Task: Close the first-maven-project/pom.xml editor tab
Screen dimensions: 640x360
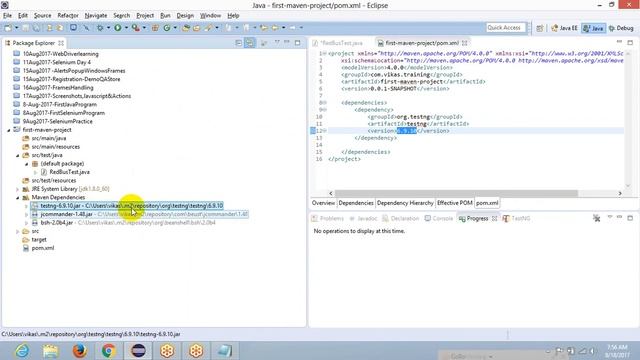Action: pyautogui.click(x=464, y=43)
